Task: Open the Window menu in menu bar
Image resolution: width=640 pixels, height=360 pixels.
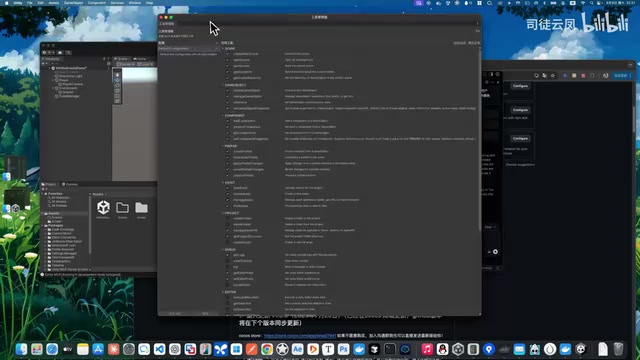Action: click(x=135, y=2)
